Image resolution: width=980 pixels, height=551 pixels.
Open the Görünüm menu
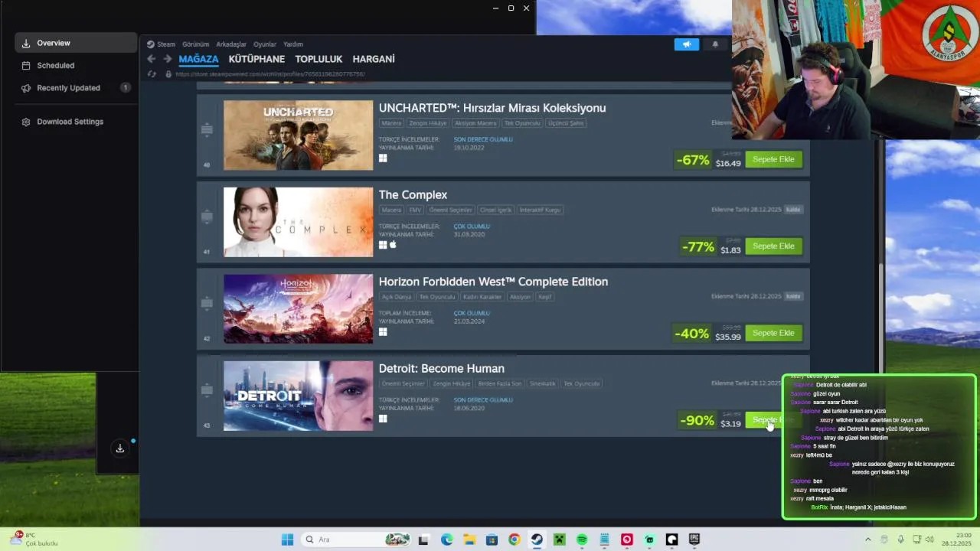195,44
